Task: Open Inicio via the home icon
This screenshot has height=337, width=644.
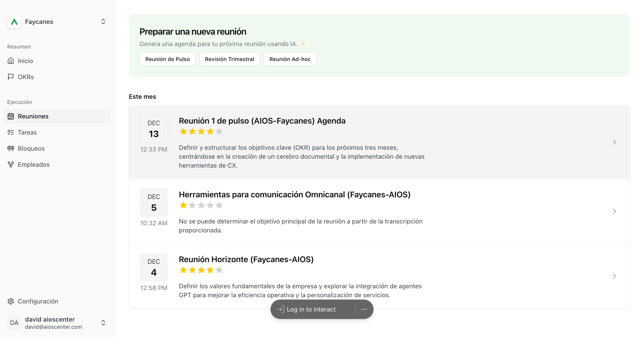Action: pyautogui.click(x=11, y=61)
